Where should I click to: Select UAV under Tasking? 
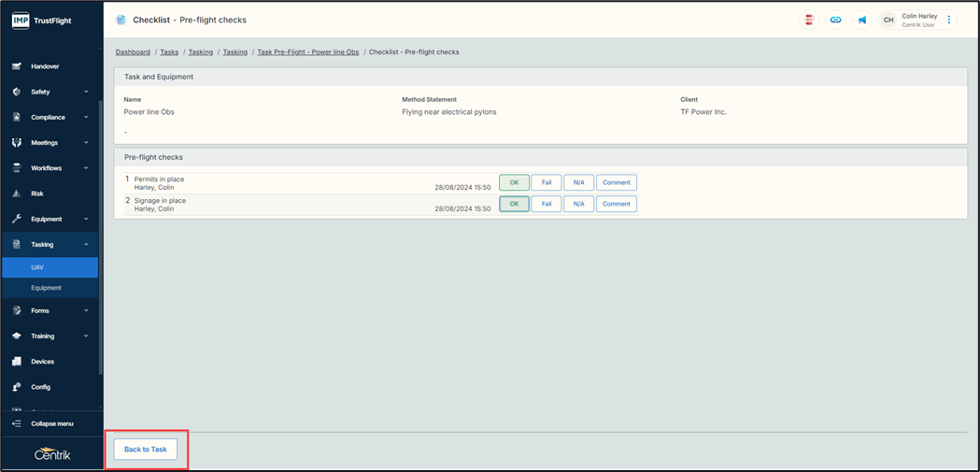click(x=37, y=267)
